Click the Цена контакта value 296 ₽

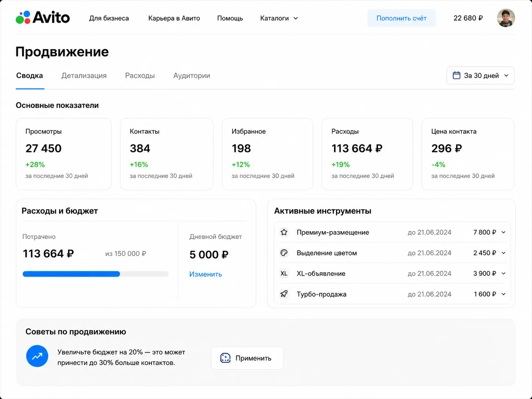click(446, 148)
